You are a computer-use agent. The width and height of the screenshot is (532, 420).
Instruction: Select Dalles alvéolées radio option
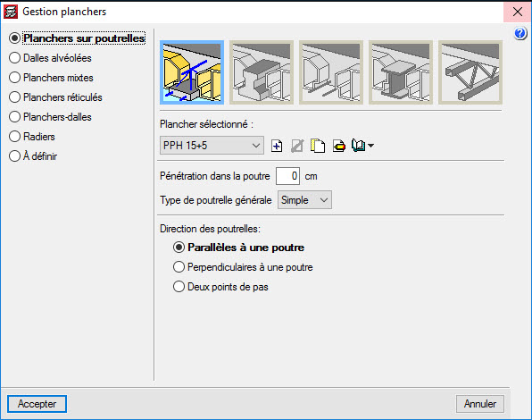point(50,58)
